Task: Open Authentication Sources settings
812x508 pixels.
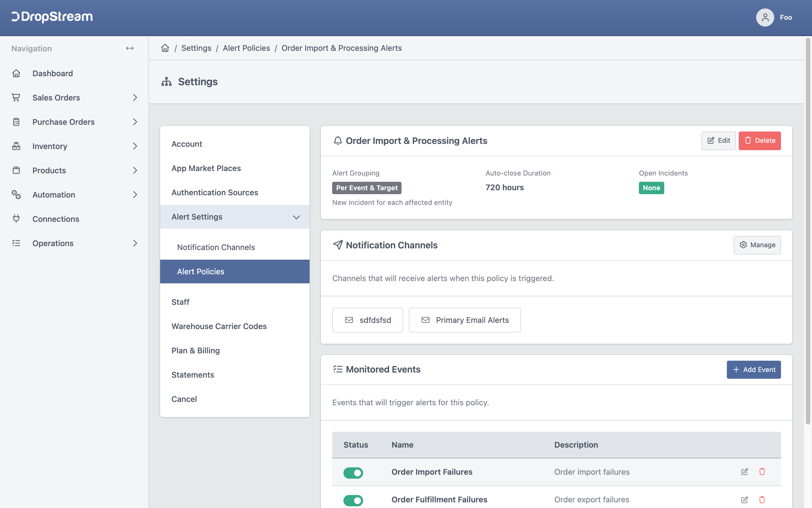Action: tap(235, 192)
